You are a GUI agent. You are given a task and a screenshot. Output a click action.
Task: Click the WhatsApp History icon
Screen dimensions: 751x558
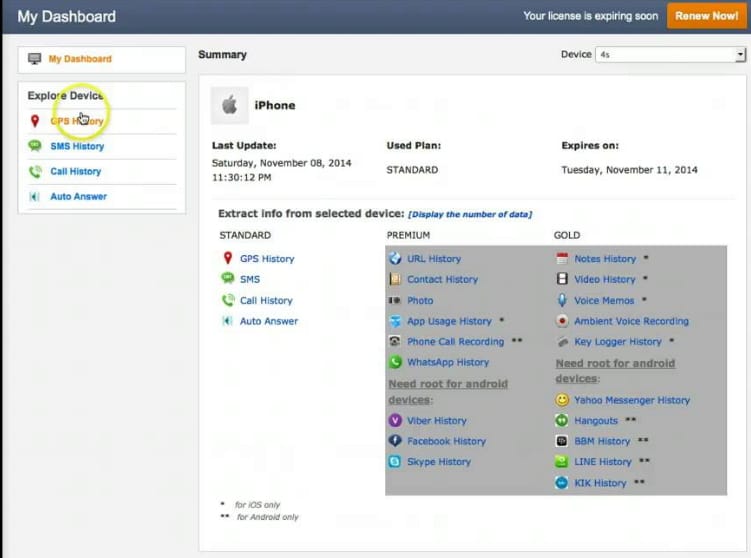click(x=395, y=362)
